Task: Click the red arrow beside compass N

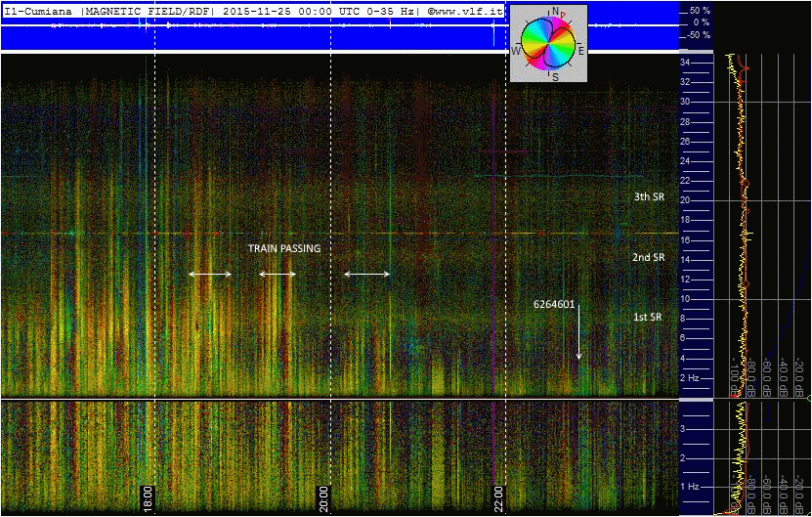Action: point(564,15)
